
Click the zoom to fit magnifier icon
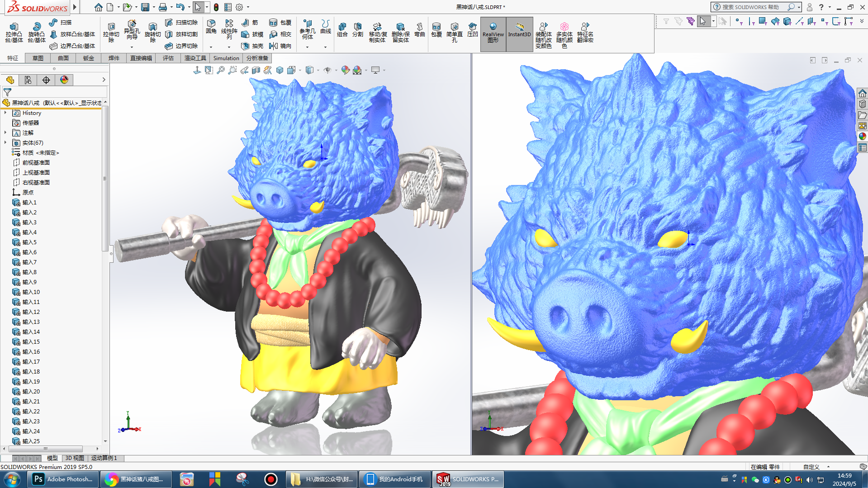220,70
